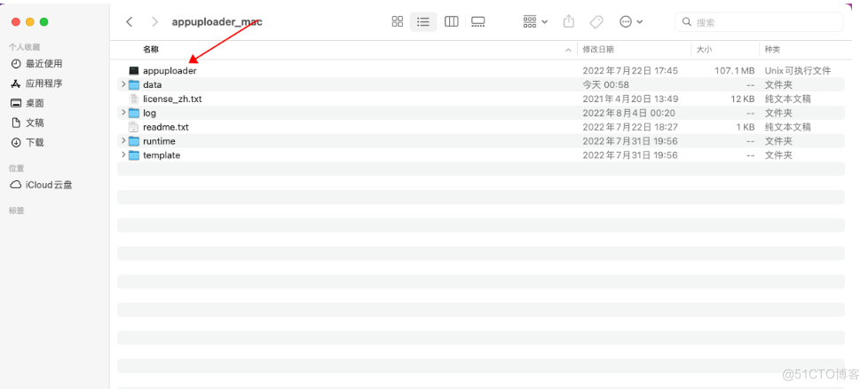Click the 今天 00:58 date cell
868x389 pixels.
605,84
